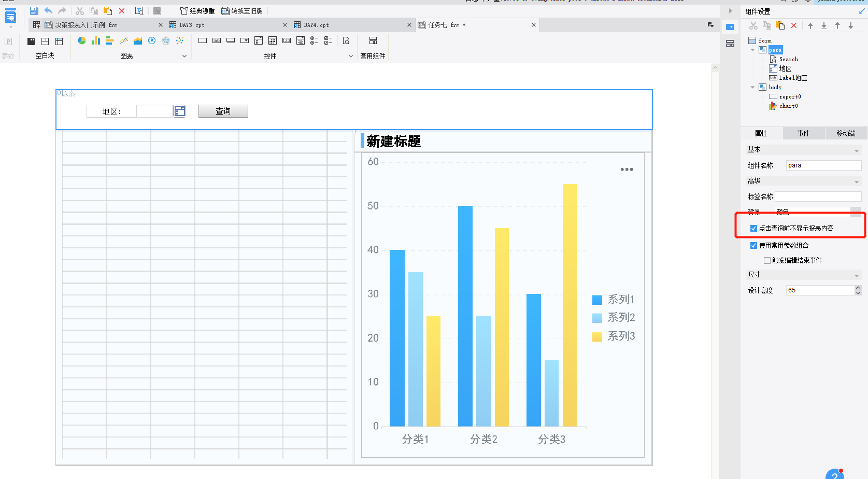Enable the '触发编辑结束事件' checkbox
The width and height of the screenshot is (868, 479).
pos(767,260)
